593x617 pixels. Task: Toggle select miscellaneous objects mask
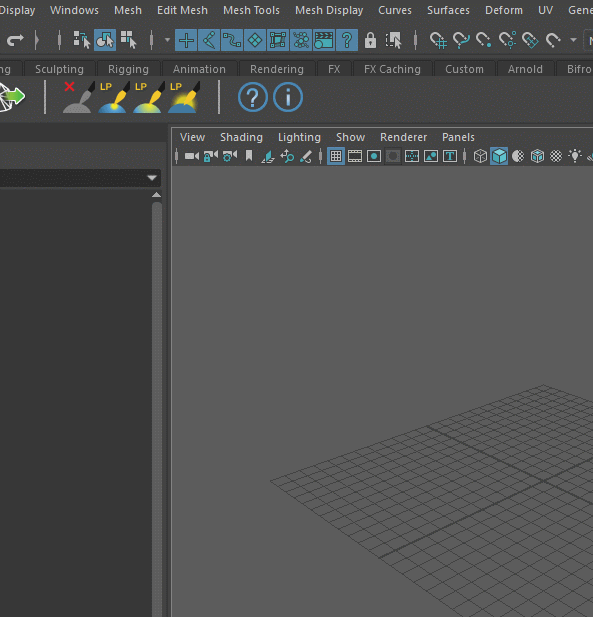pos(347,40)
